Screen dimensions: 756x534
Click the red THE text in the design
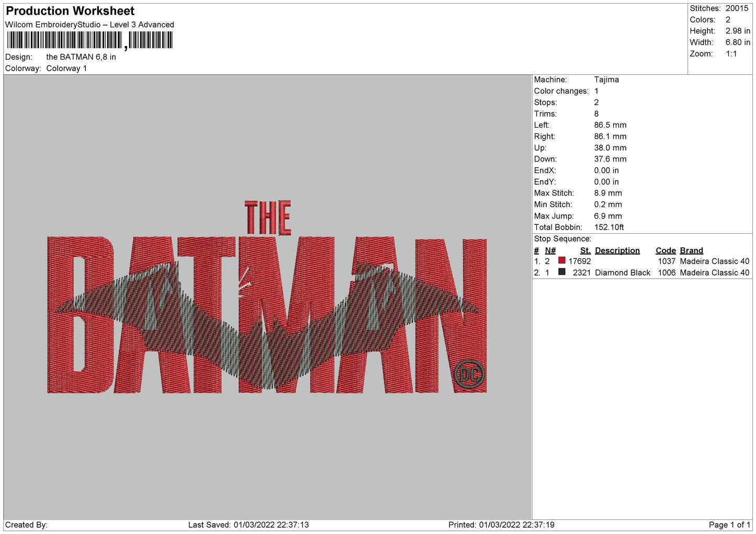[x=268, y=218]
